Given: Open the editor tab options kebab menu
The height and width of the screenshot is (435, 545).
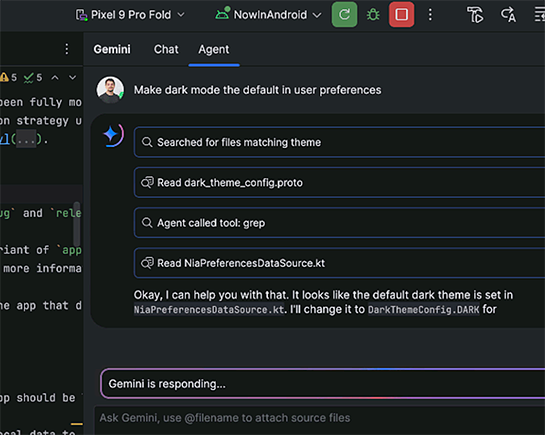Looking at the screenshot, I should (67, 49).
